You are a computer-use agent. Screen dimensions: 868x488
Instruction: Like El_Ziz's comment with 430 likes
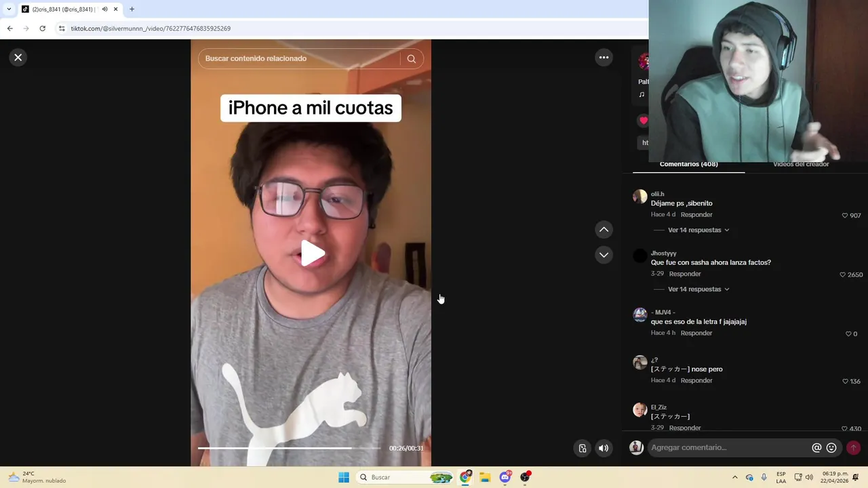[x=844, y=429]
